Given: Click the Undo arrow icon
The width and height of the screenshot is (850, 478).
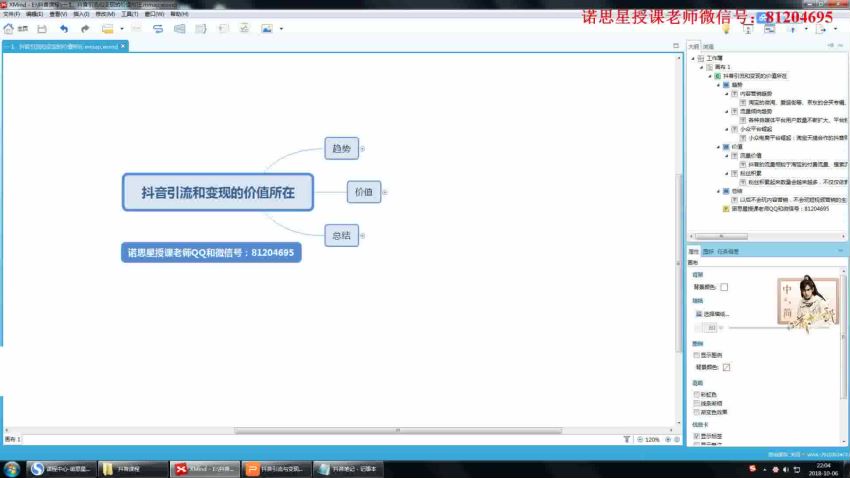Looking at the screenshot, I should click(x=65, y=29).
